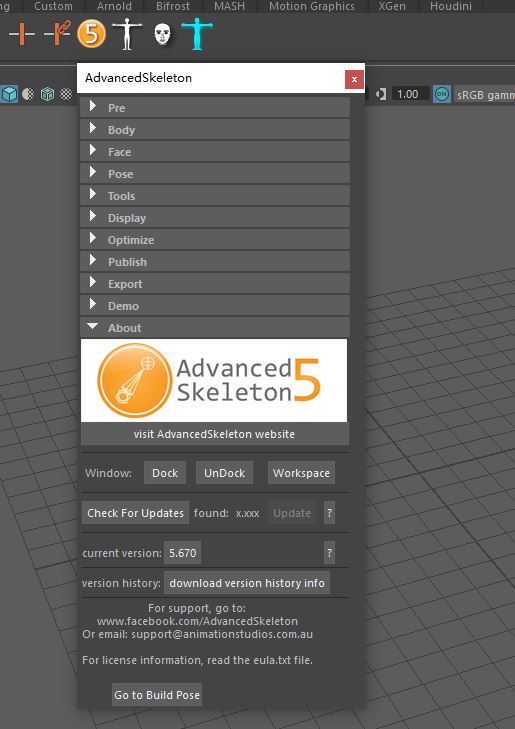The width and height of the screenshot is (515, 729).
Task: Click the Workspace window button
Action: (x=301, y=473)
